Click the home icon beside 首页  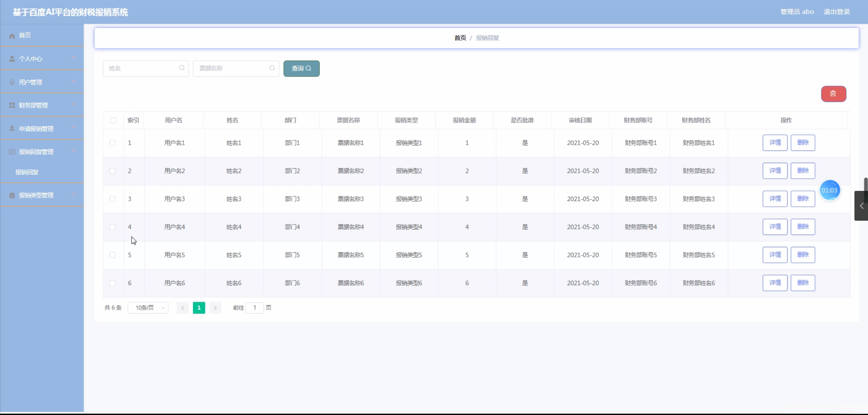[12, 36]
